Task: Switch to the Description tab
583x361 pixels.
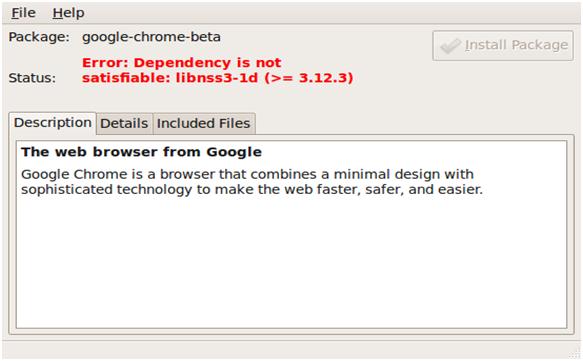Action: [52, 123]
